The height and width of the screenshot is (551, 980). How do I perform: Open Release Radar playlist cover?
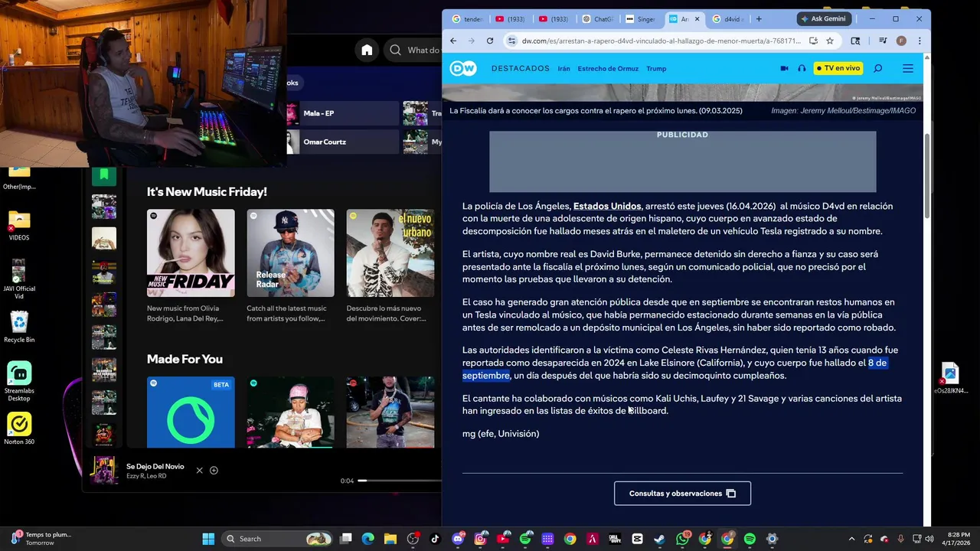pyautogui.click(x=290, y=253)
